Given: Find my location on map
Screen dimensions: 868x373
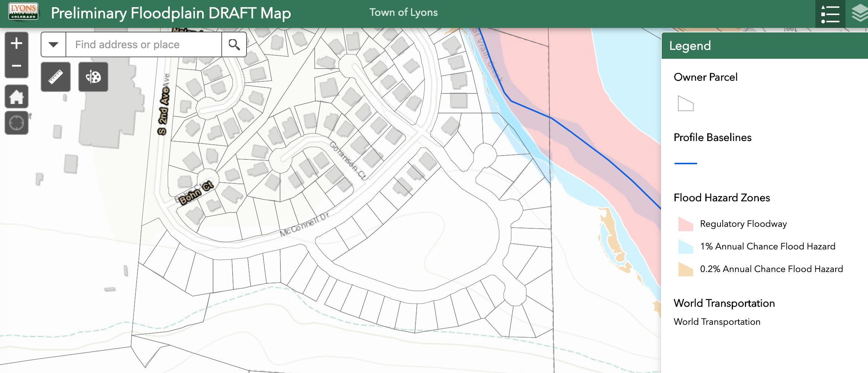Looking at the screenshot, I should (x=16, y=123).
